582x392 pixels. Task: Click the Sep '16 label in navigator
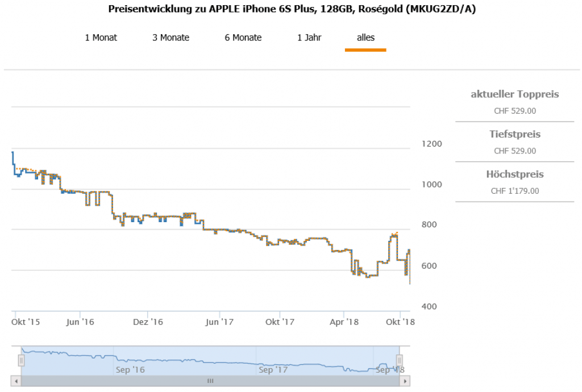[x=130, y=370]
